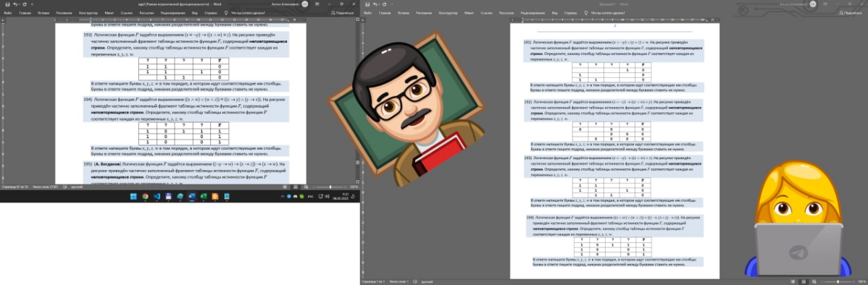Switch to Вставка tab in left window
Viewport: 868px width, 285px height.
click(43, 13)
